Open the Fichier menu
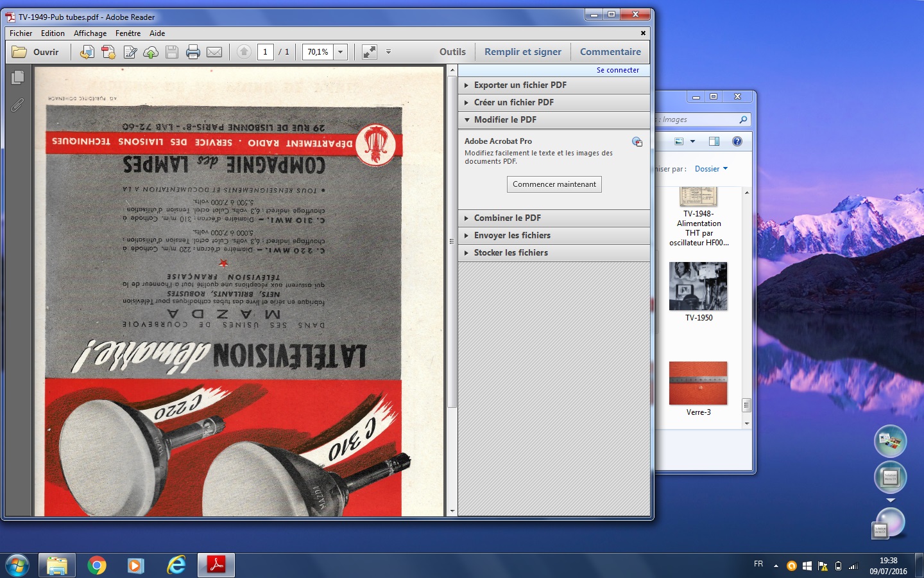Screen dimensions: 924x578 [x=21, y=33]
